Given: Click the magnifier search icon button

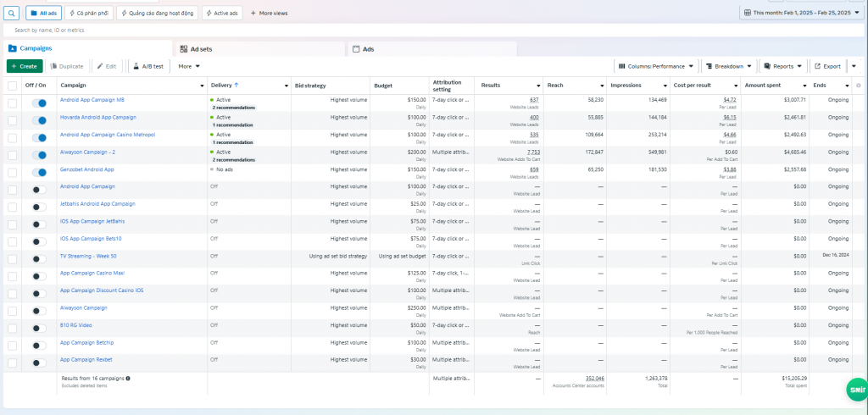Looking at the screenshot, I should pyautogui.click(x=11, y=14).
